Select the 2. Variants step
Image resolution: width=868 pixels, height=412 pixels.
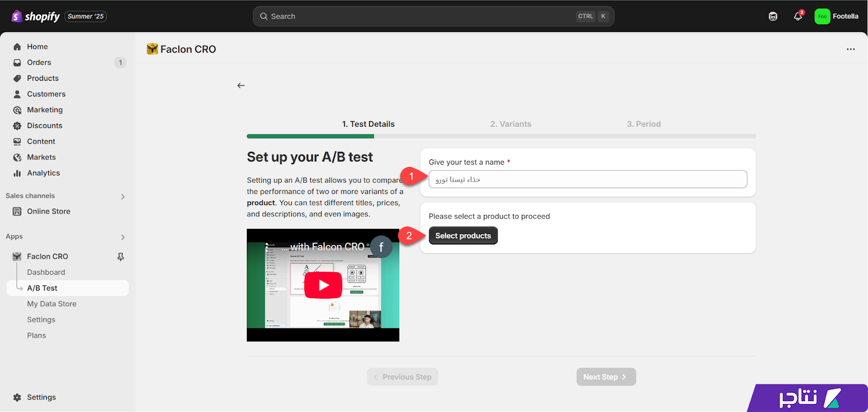point(510,124)
